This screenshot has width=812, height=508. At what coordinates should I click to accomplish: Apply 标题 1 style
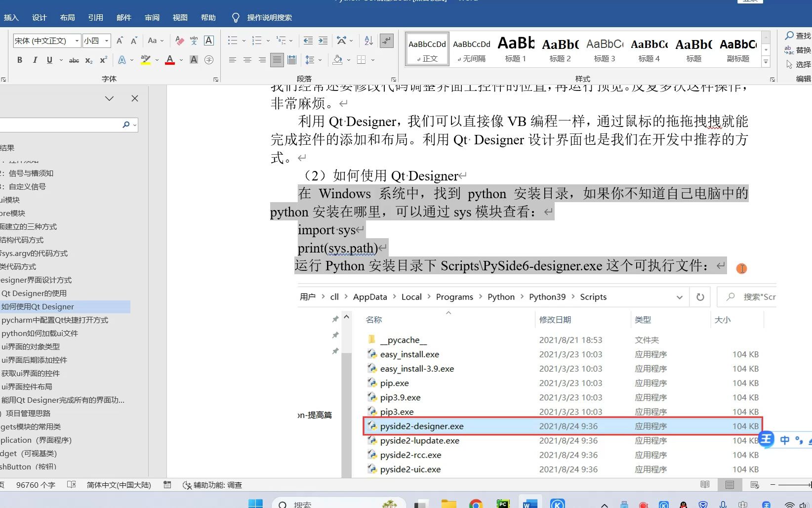516,49
